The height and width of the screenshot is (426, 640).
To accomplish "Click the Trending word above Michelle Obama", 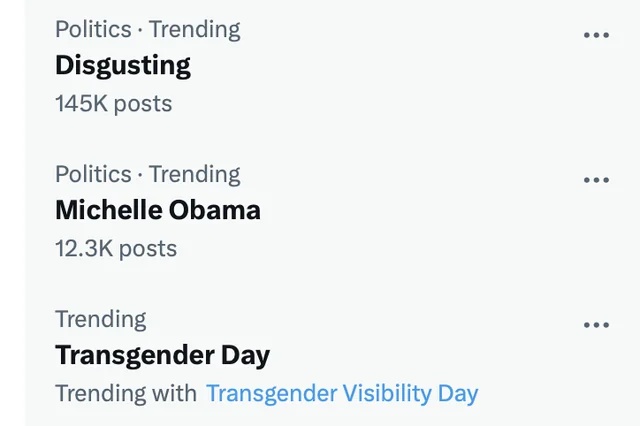I will click(195, 174).
